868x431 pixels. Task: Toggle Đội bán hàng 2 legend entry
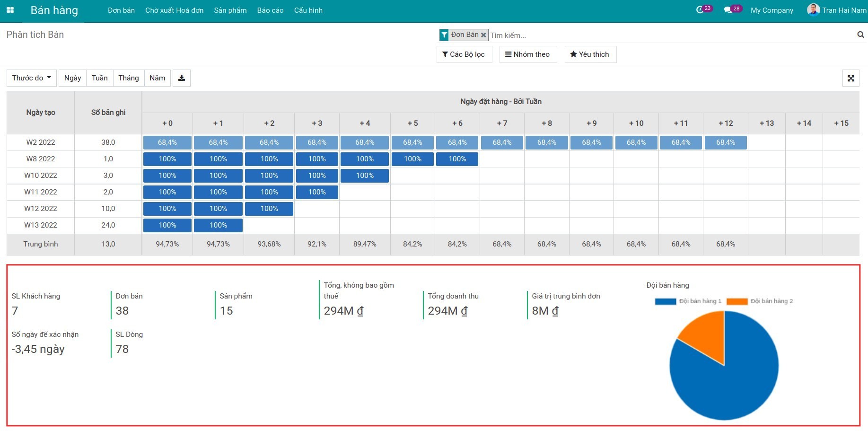[x=760, y=301]
